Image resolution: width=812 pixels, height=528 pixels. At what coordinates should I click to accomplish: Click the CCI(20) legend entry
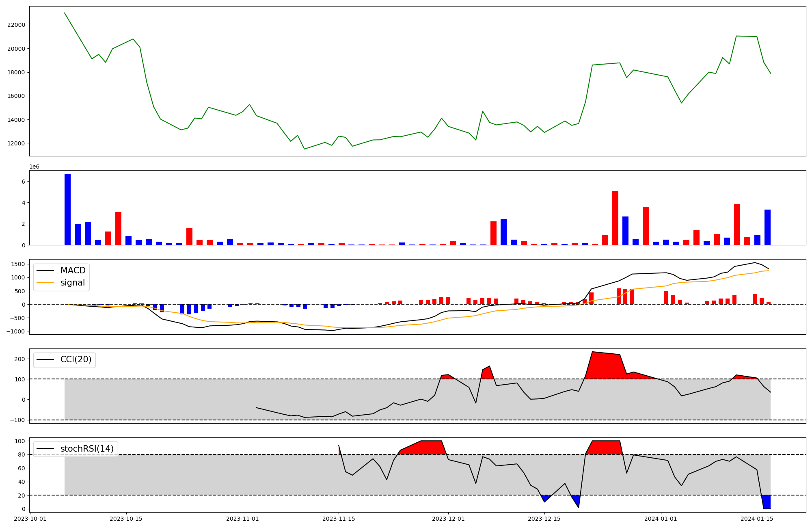[x=76, y=359]
